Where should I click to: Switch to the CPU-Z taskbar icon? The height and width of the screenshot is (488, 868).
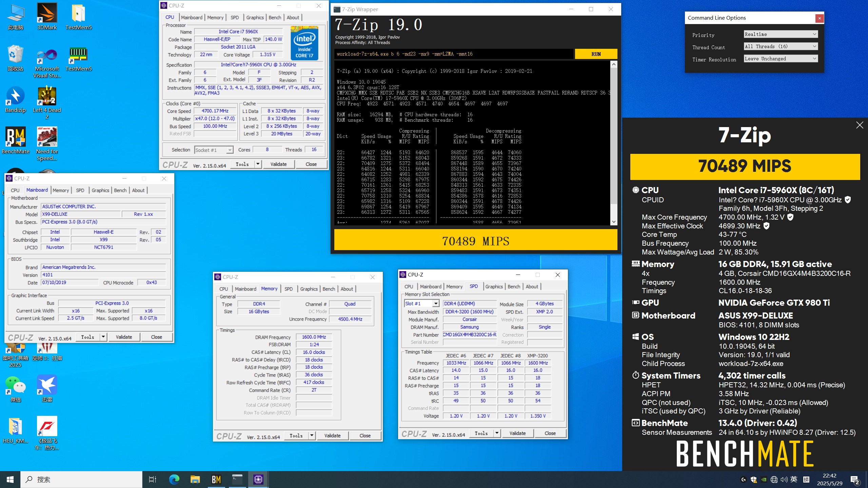[258, 479]
